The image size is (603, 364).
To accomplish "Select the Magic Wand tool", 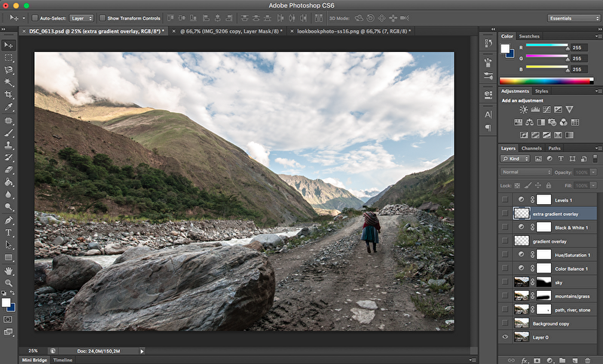I will click(x=8, y=82).
